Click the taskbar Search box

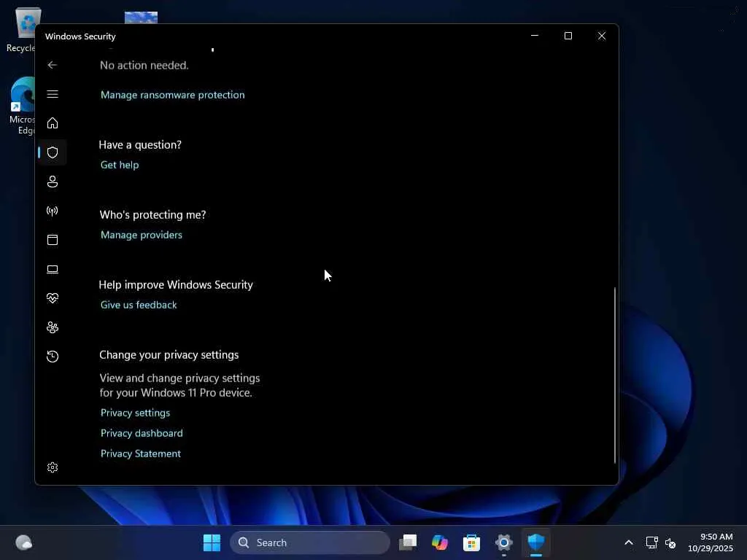tap(309, 542)
